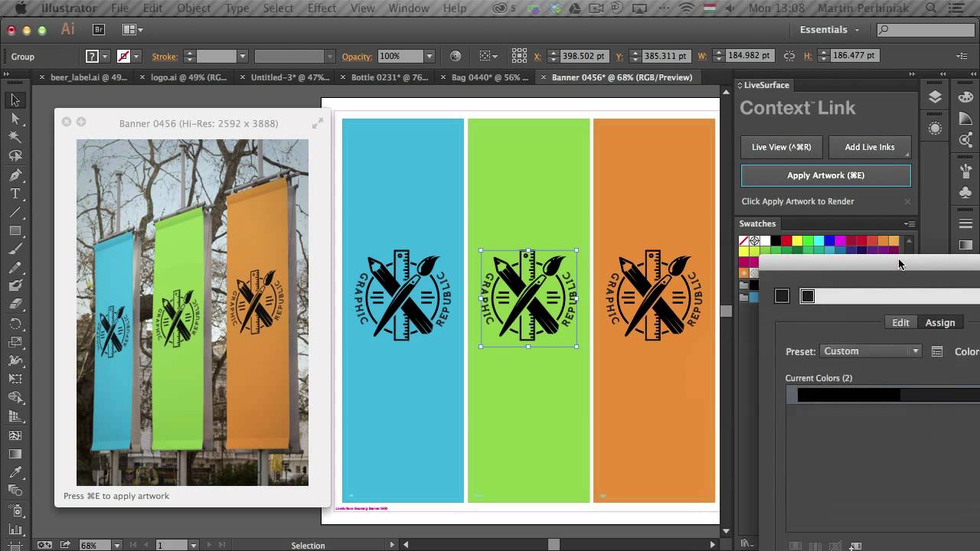Viewport: 980px width, 551px height.
Task: Pick the red swatch in Swatches panel
Action: pyautogui.click(x=786, y=241)
